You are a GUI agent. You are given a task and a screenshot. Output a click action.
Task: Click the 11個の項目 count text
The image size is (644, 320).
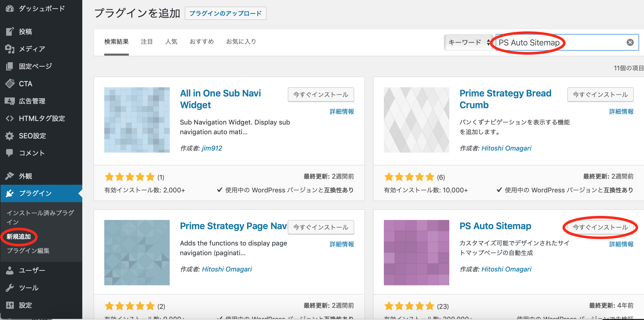629,68
